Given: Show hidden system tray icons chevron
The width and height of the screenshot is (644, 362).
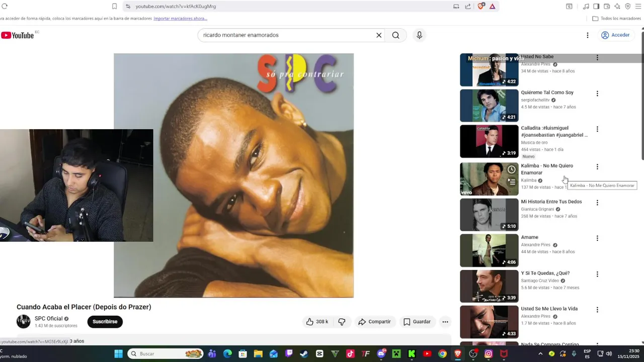Looking at the screenshot, I should tap(541, 354).
